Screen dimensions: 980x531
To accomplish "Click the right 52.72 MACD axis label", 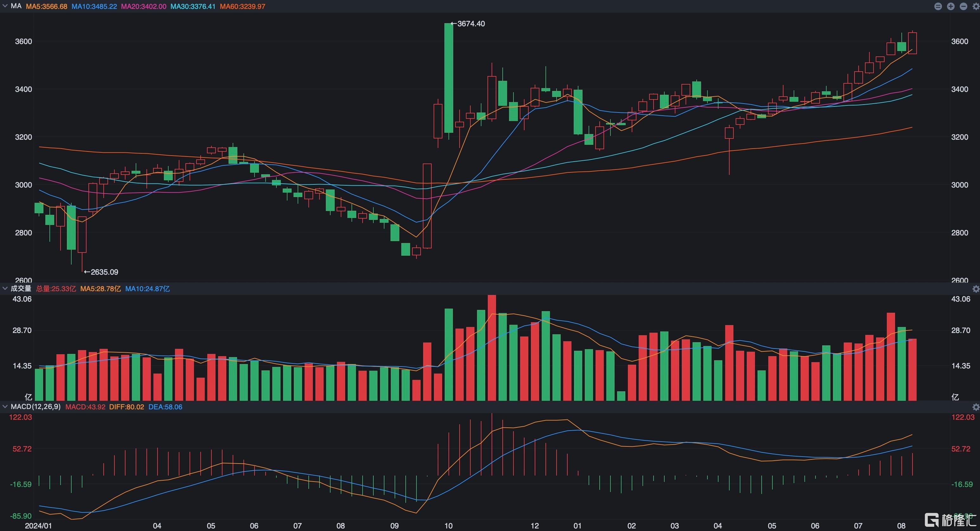I will pyautogui.click(x=961, y=449).
